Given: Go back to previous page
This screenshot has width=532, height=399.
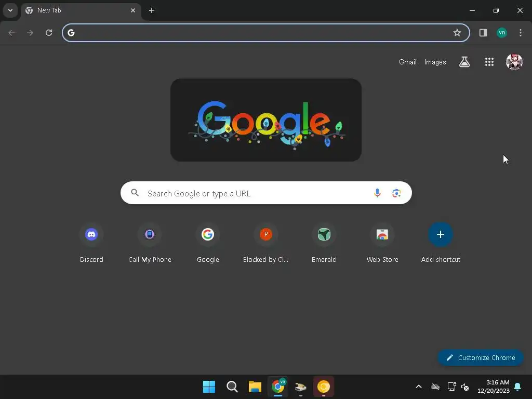Looking at the screenshot, I should [11, 33].
